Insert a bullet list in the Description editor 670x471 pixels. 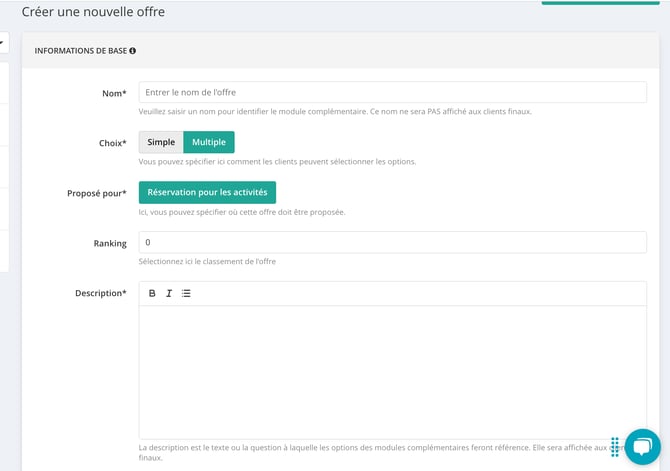pos(186,293)
